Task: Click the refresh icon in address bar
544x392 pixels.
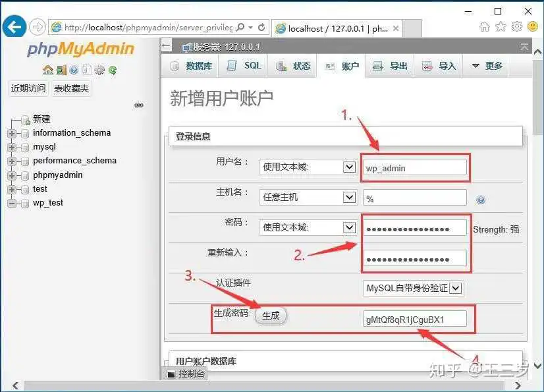Action: point(261,27)
